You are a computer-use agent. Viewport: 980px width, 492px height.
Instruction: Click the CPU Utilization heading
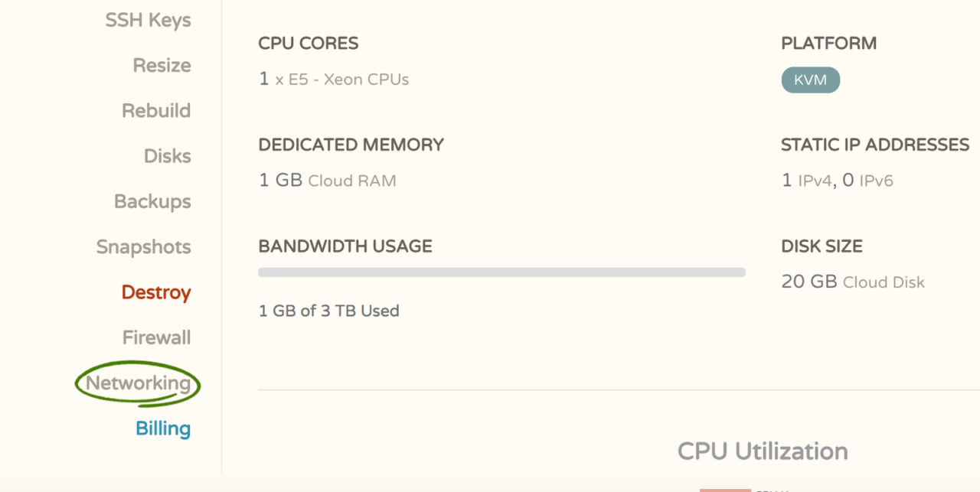coord(763,451)
